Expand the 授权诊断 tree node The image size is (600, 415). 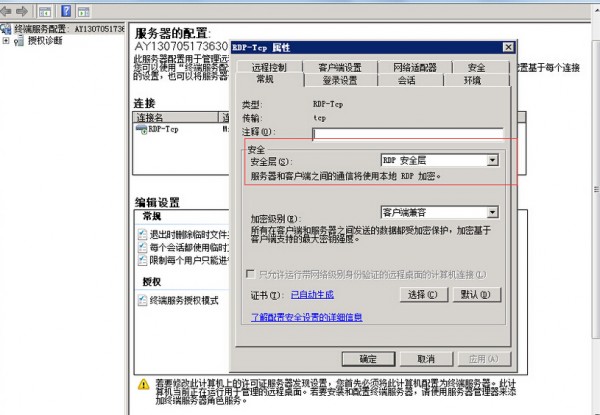(7, 41)
